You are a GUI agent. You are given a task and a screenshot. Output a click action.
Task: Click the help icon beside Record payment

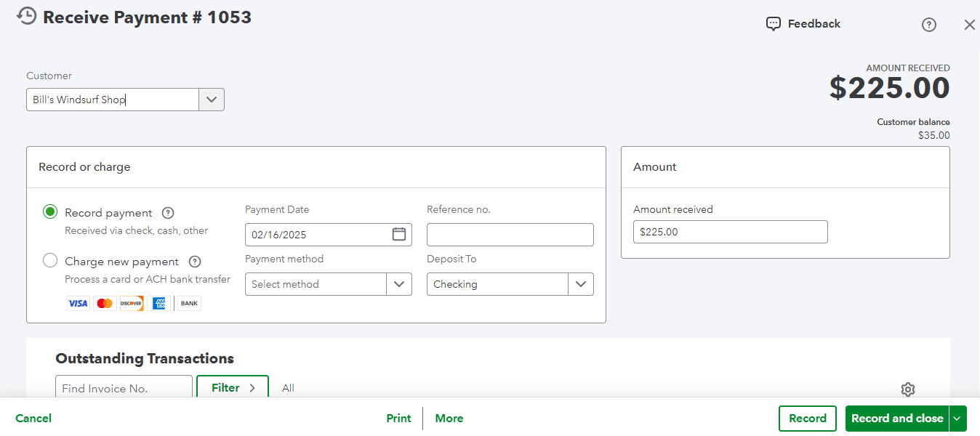pos(168,213)
